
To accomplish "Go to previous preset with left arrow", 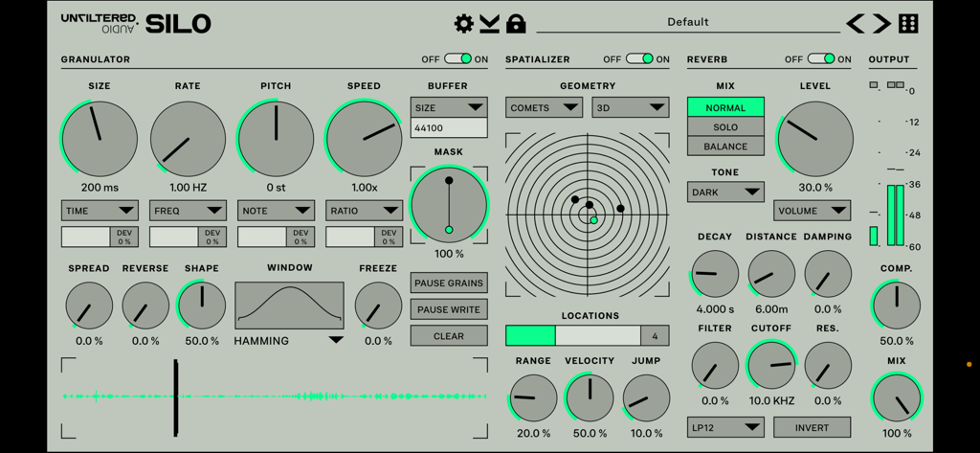I will coord(856,24).
